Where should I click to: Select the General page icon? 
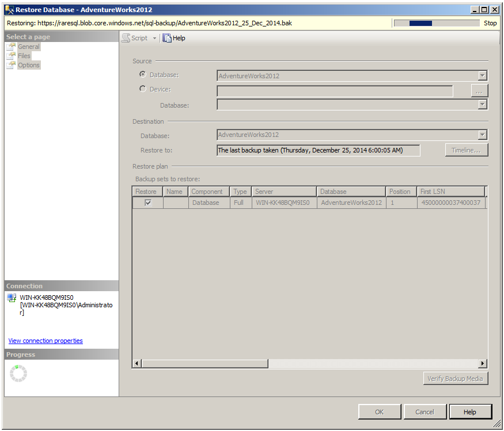(11, 47)
